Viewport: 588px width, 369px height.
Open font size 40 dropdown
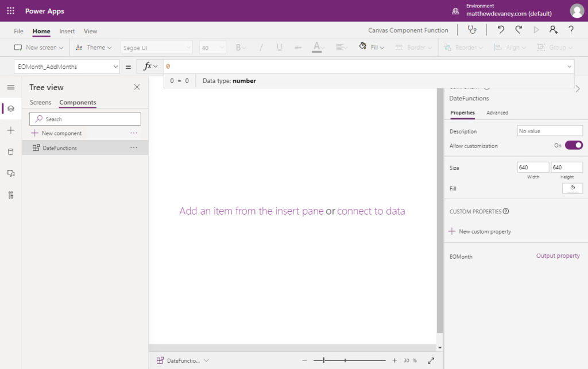tap(212, 48)
